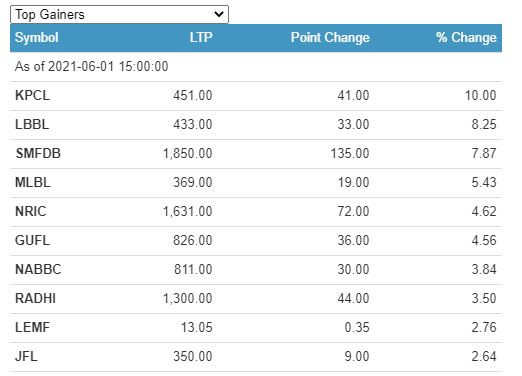Select the SMFDB stock symbol

(38, 153)
